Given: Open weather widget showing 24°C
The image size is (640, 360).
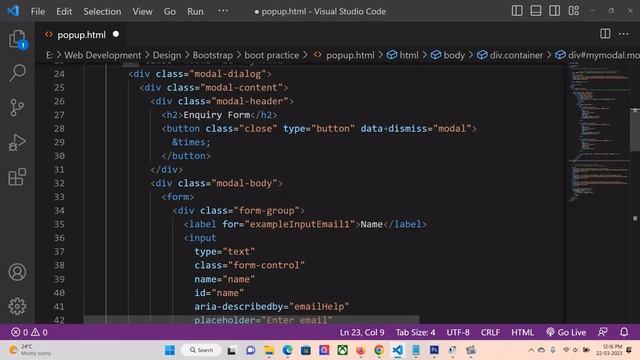Looking at the screenshot, I should tap(31, 350).
